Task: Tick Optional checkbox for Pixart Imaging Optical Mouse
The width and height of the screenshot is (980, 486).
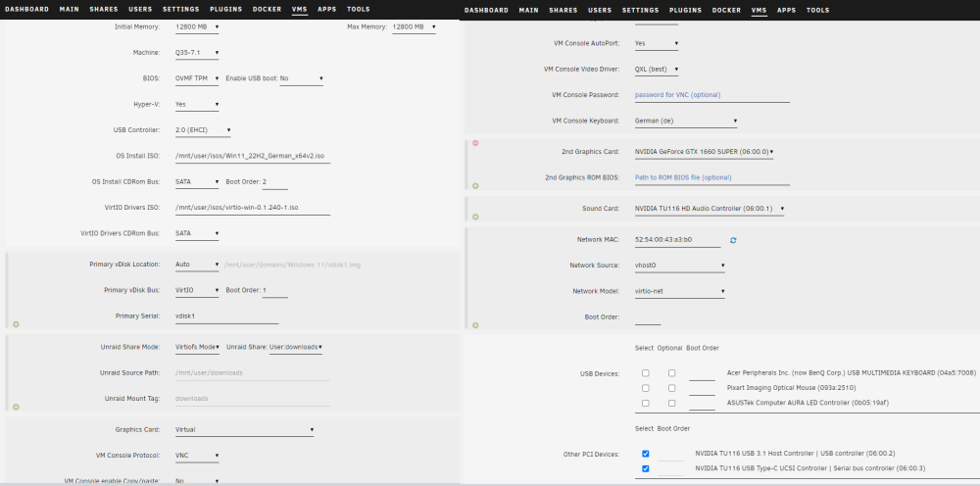Action: (x=672, y=388)
